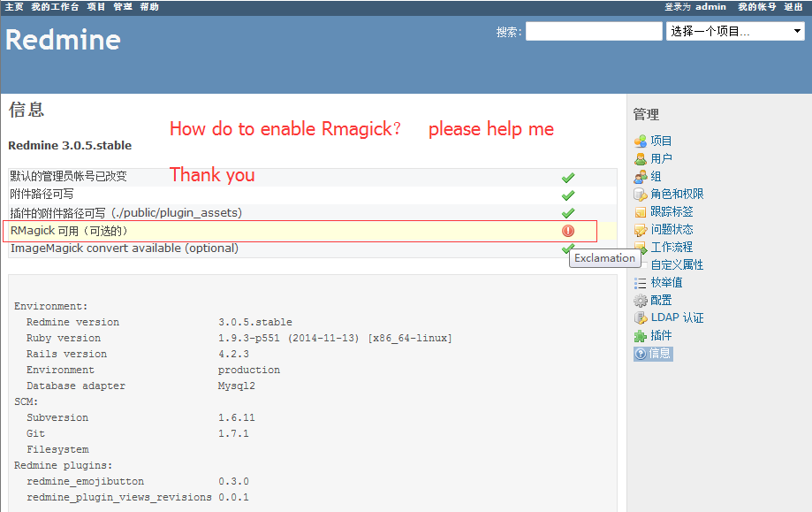Open LDAP 认证 sidebar link
Screen dimensions: 812x512
pos(678,317)
